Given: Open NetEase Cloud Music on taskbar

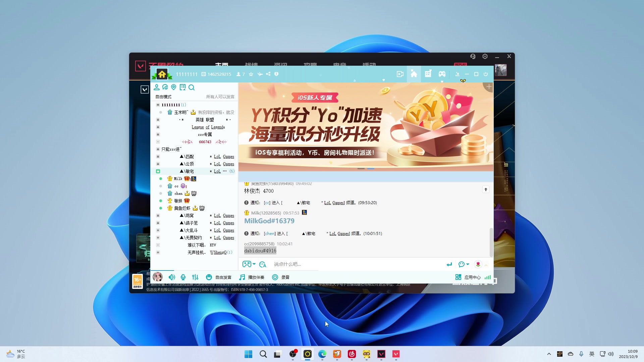Looking at the screenshot, I should tap(352, 354).
